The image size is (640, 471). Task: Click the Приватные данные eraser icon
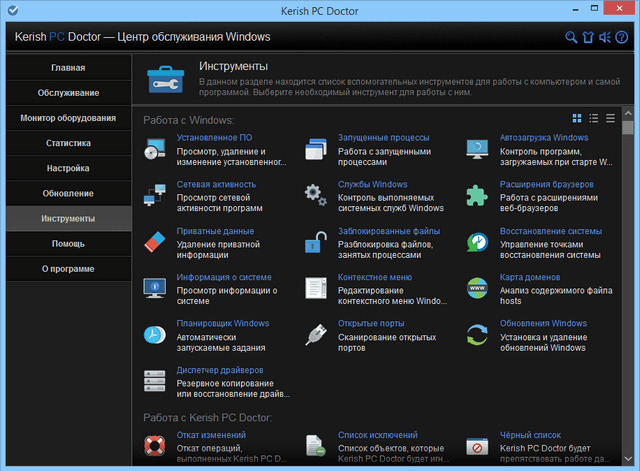[x=155, y=243]
